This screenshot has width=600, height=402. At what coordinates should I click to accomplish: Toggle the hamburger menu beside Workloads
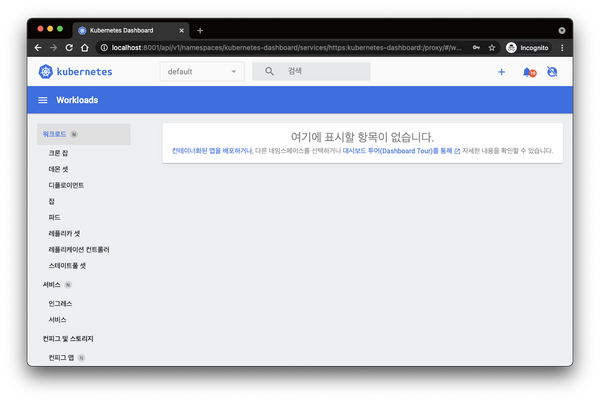click(43, 100)
